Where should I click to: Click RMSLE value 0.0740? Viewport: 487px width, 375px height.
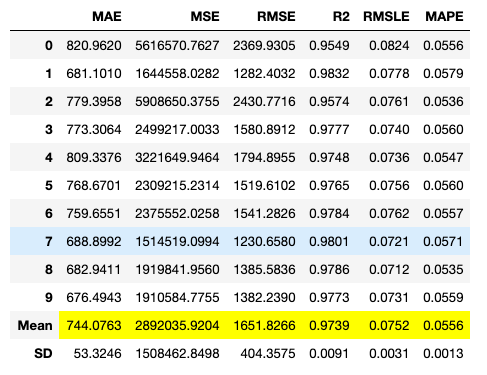[389, 129]
